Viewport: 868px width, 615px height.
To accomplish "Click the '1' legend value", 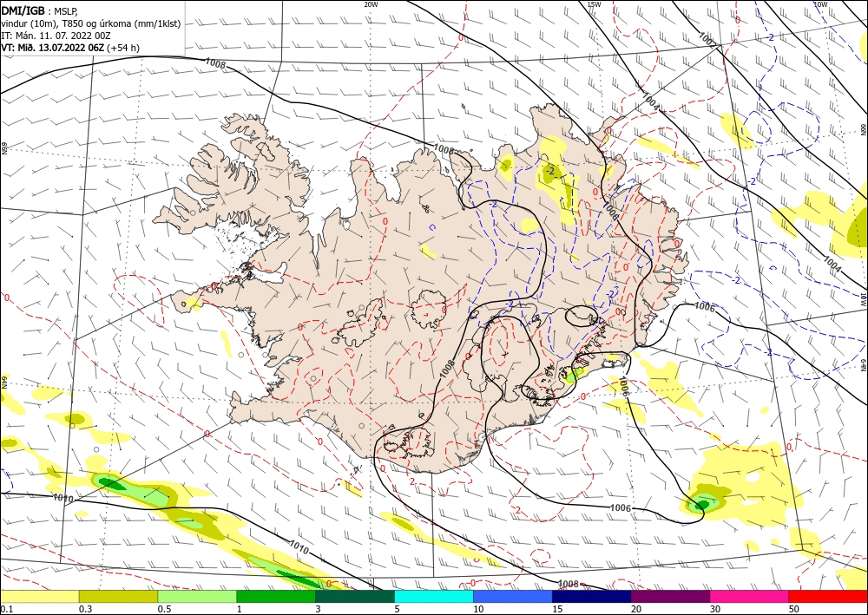I will (x=240, y=609).
